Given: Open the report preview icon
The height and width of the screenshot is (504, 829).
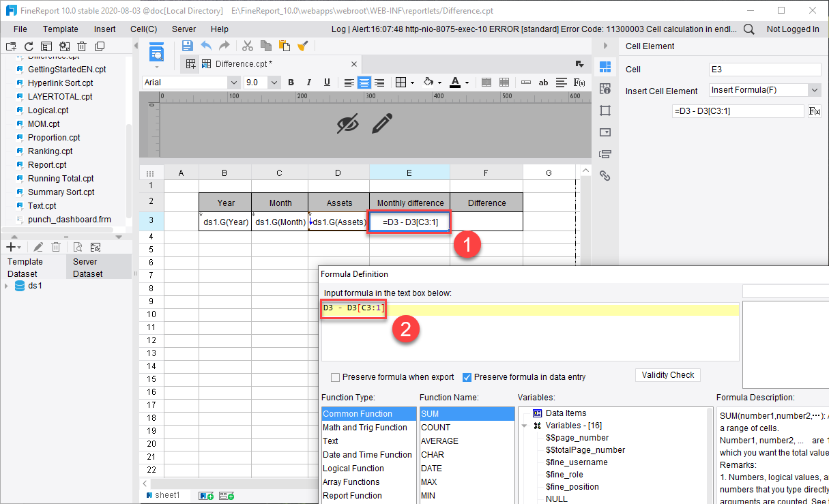Looking at the screenshot, I should click(157, 53).
